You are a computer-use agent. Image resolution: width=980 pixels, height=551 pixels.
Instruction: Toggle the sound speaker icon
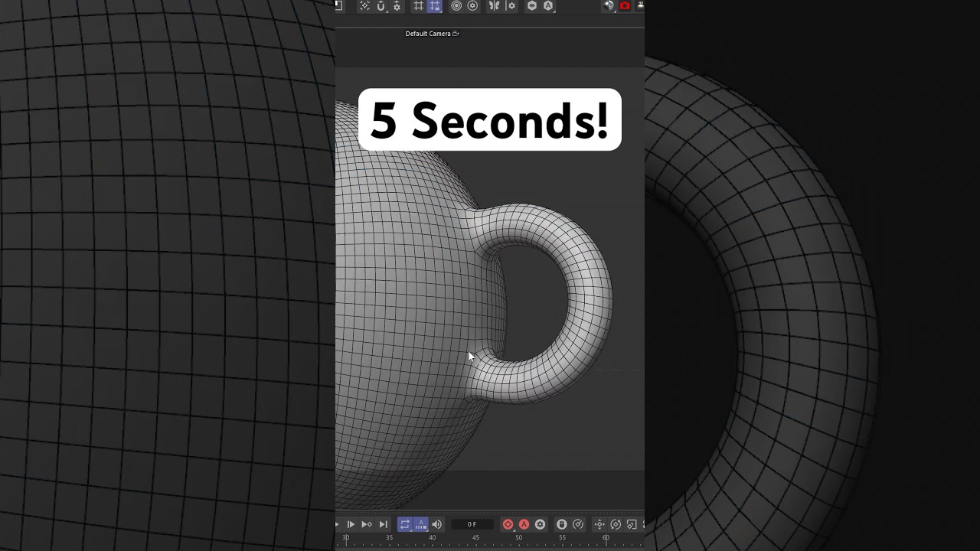point(436,524)
